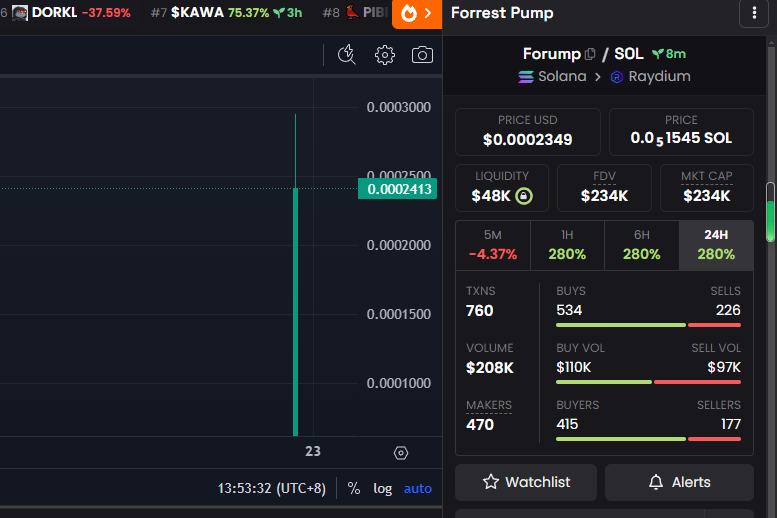The height and width of the screenshot is (518, 777).
Task: Open the chart settings gear
Action: 385,55
